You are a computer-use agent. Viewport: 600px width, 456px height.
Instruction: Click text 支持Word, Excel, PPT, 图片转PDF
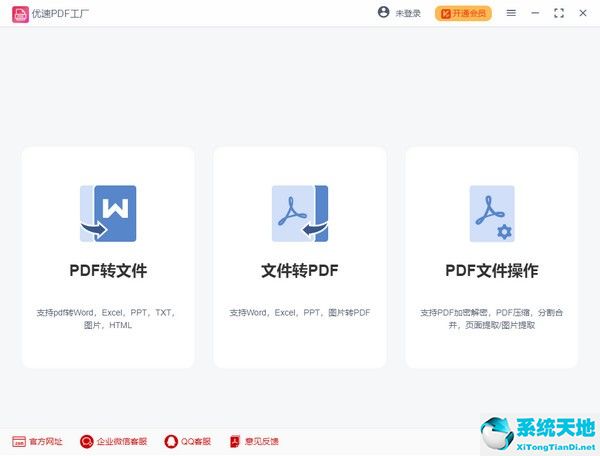click(300, 313)
